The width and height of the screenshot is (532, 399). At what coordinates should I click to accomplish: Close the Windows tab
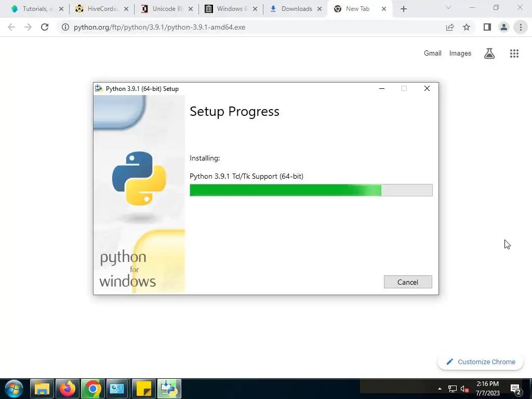pos(255,9)
